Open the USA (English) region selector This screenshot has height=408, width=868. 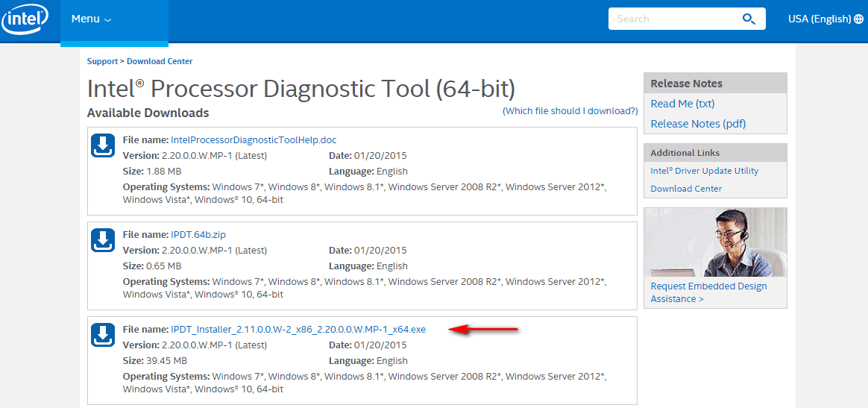(x=825, y=19)
